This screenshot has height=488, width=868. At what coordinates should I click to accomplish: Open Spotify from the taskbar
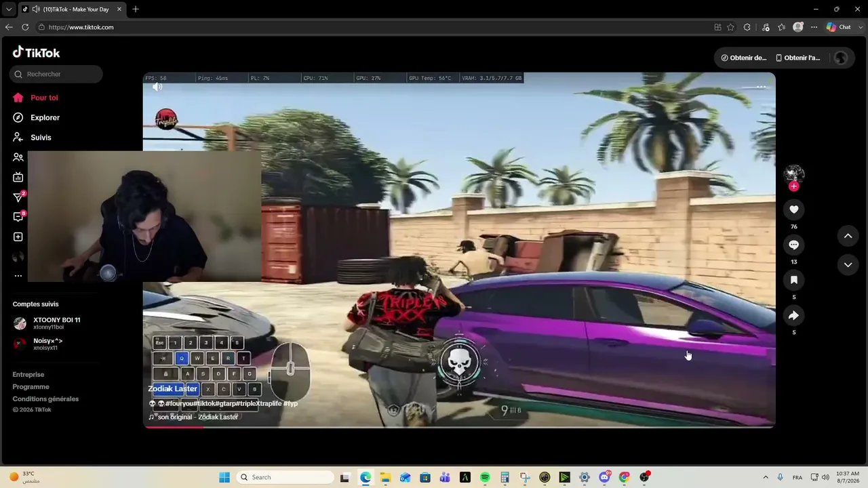coord(485,477)
